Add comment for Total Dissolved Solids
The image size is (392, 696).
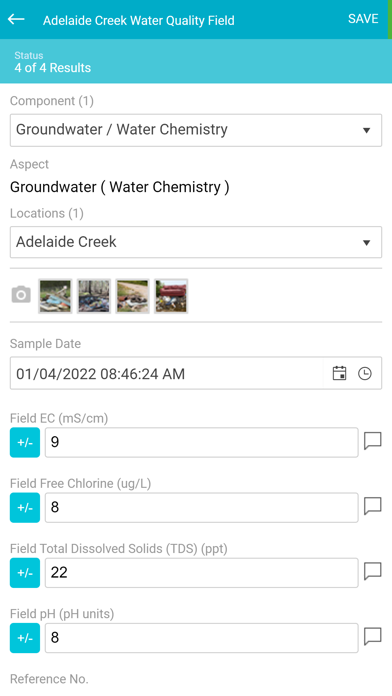[x=372, y=572]
